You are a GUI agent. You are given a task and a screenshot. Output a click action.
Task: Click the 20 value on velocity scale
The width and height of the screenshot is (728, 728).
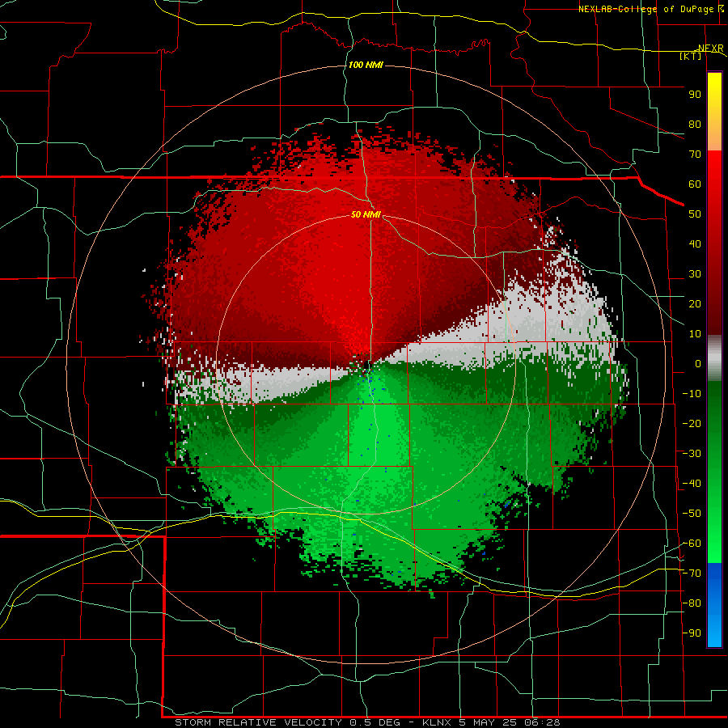pyautogui.click(x=695, y=303)
